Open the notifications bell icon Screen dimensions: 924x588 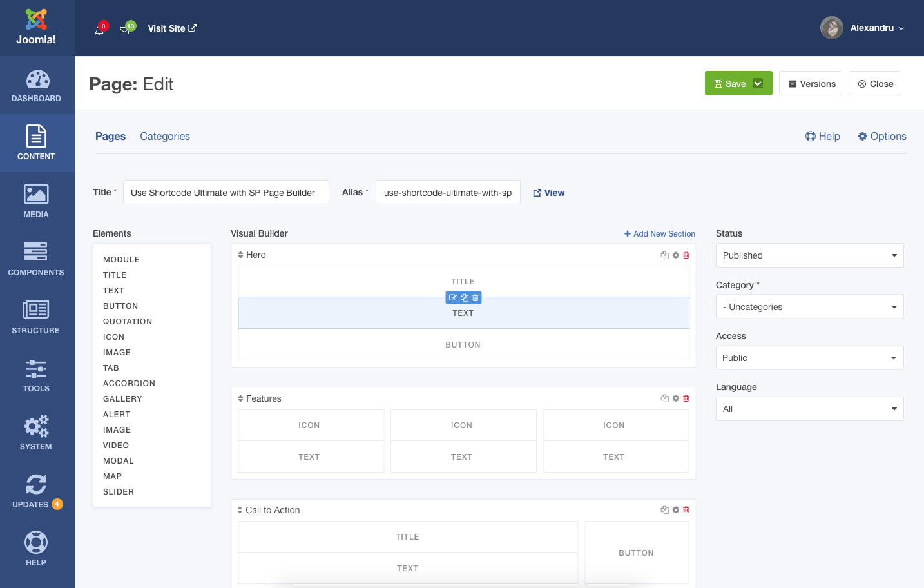99,30
